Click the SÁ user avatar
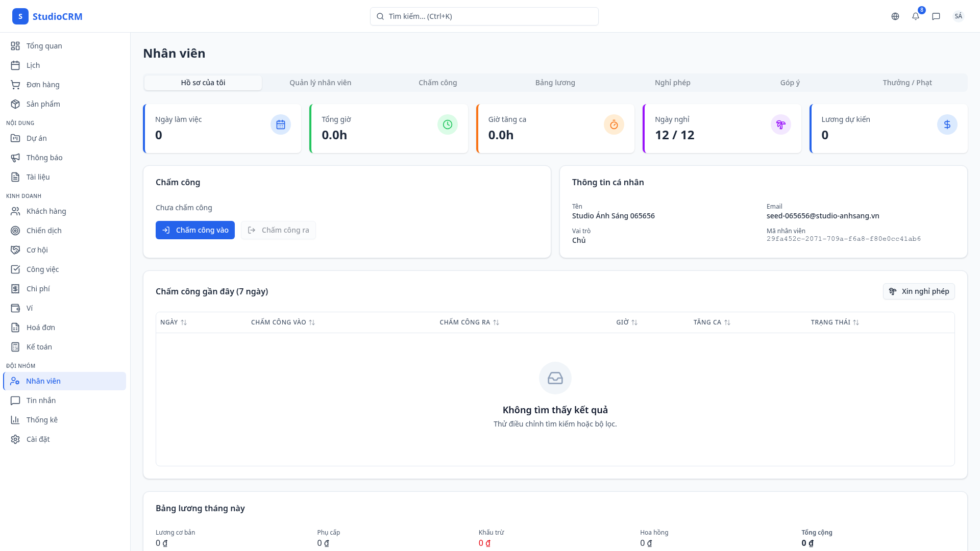This screenshot has width=980, height=551. coord(958,16)
